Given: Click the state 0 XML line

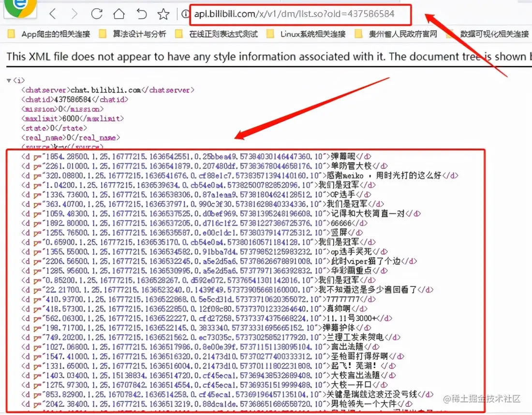Looking at the screenshot, I should [x=54, y=128].
